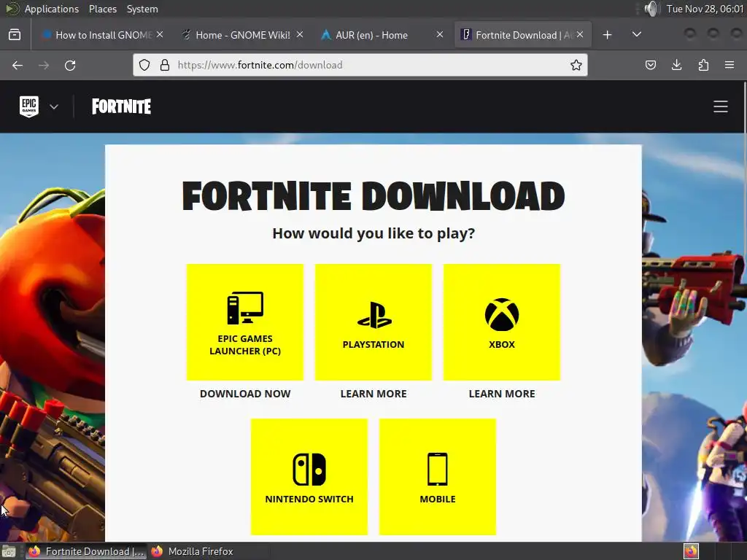Select the PlayStation platform tile
The image size is (747, 560).
(x=373, y=322)
